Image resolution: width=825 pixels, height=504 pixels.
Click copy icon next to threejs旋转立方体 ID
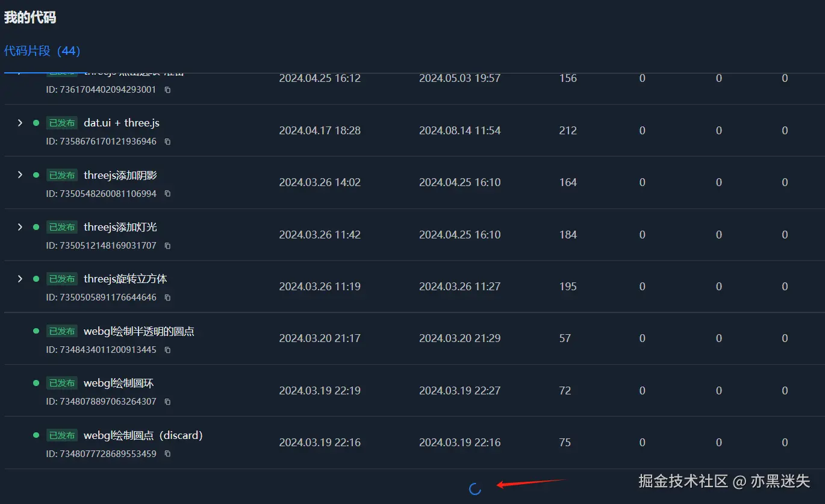click(x=166, y=297)
